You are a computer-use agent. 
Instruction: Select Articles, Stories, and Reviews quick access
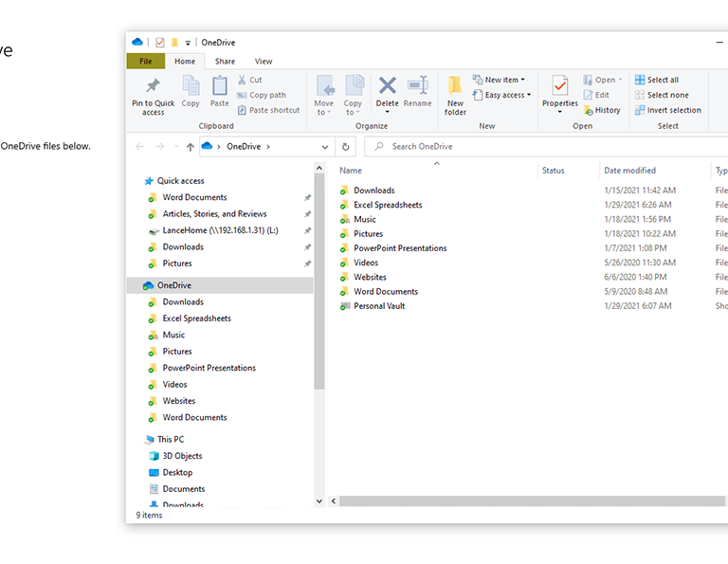point(207,214)
